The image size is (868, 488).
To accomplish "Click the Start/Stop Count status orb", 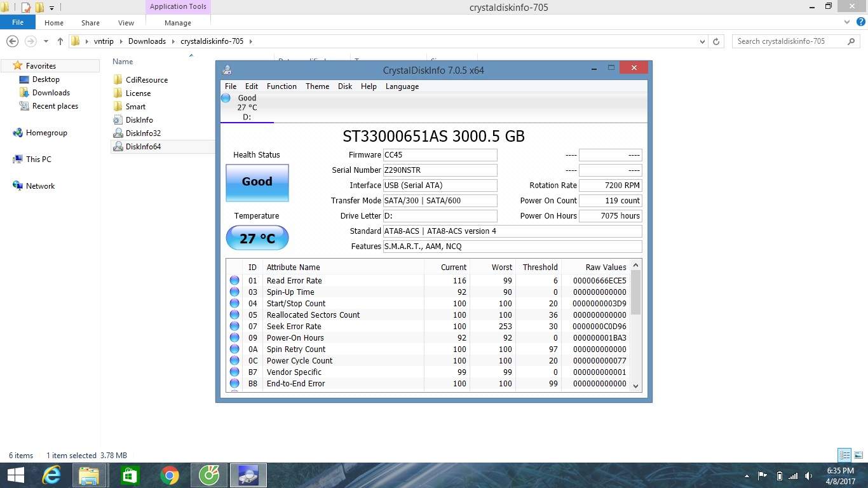I will click(x=234, y=303).
